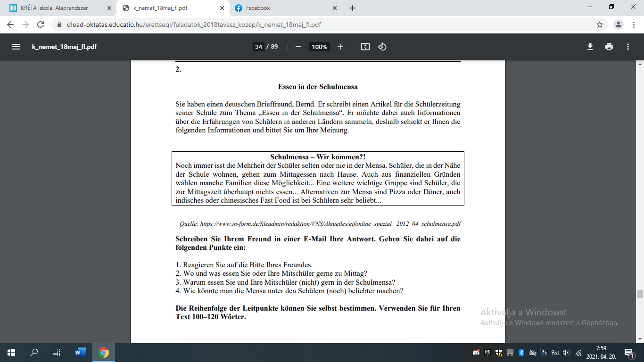Image resolution: width=644 pixels, height=362 pixels.
Task: Click the zoom in plus button
Action: pyautogui.click(x=340, y=47)
